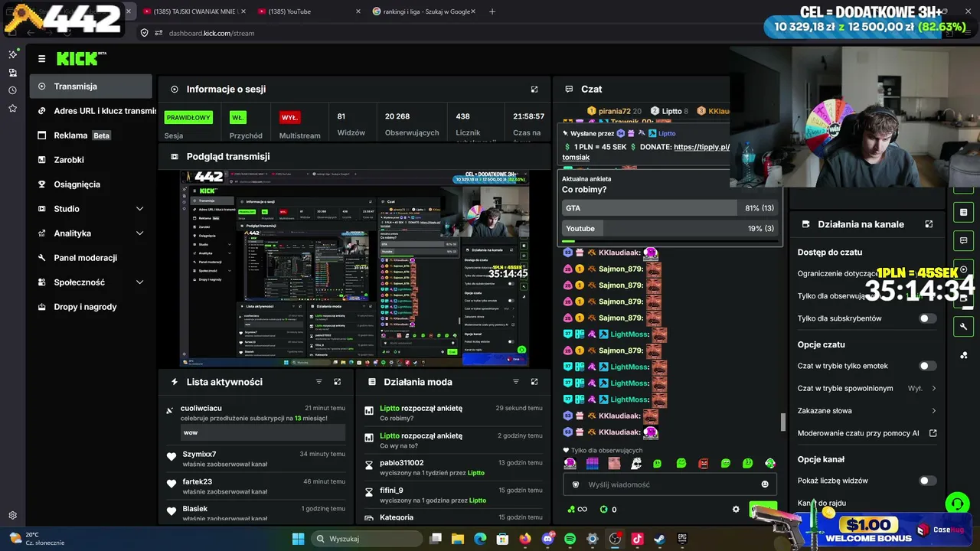Select the pink blob emote in chat
The width and height of the screenshot is (980, 551).
[x=570, y=463]
